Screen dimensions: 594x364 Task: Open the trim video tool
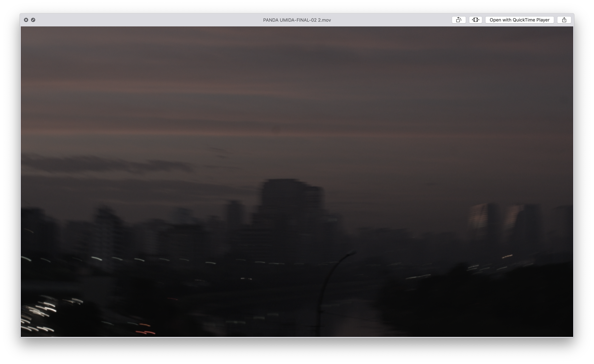tap(475, 20)
